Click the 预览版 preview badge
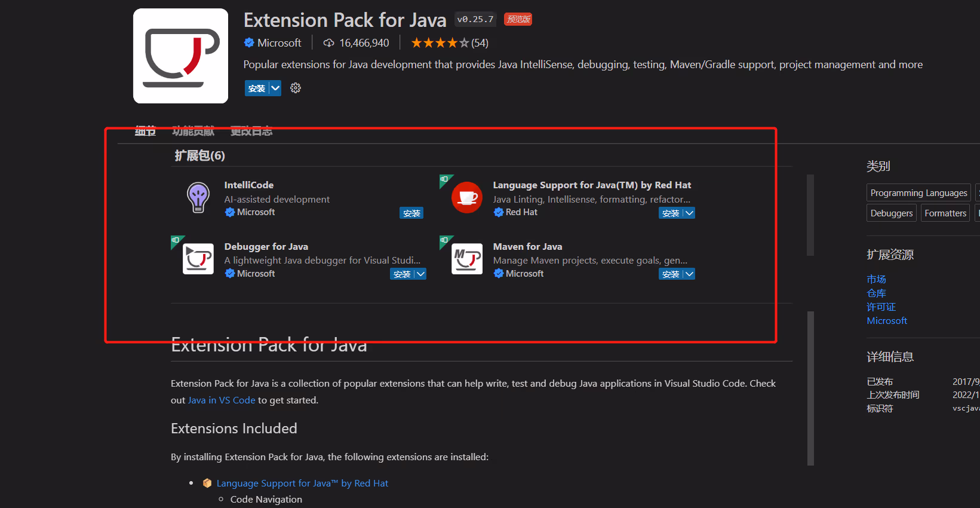 (518, 19)
